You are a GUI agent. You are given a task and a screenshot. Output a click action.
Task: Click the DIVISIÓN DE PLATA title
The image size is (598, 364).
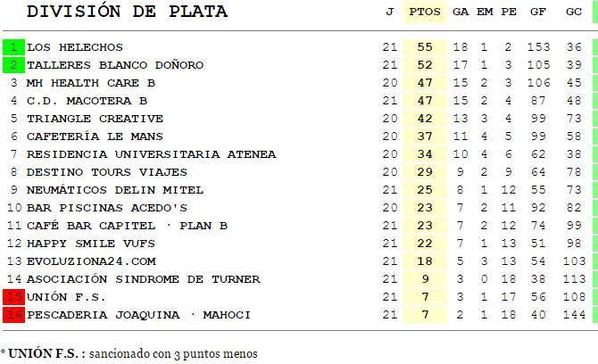tap(127, 12)
